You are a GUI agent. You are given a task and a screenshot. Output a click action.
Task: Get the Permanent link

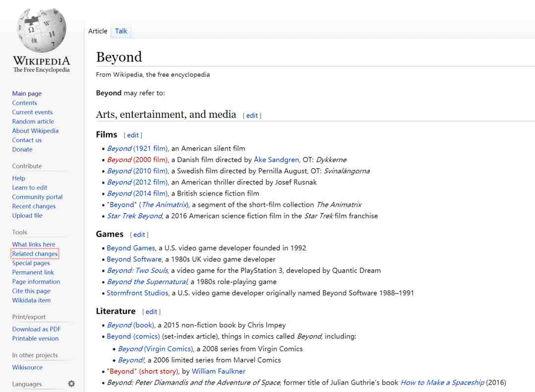pos(33,272)
